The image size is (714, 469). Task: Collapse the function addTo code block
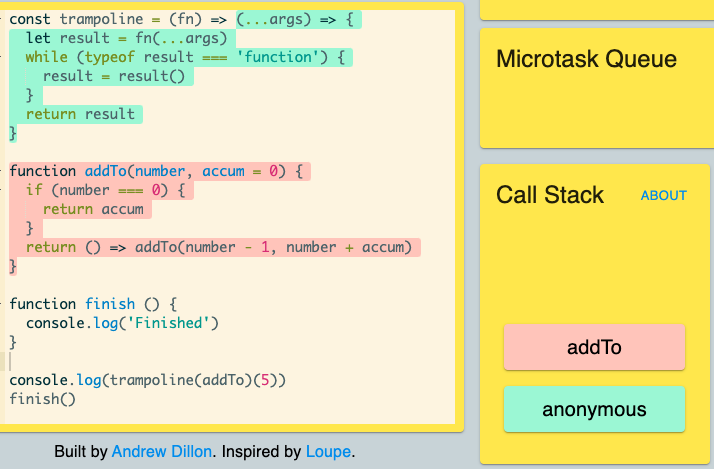click(2, 171)
